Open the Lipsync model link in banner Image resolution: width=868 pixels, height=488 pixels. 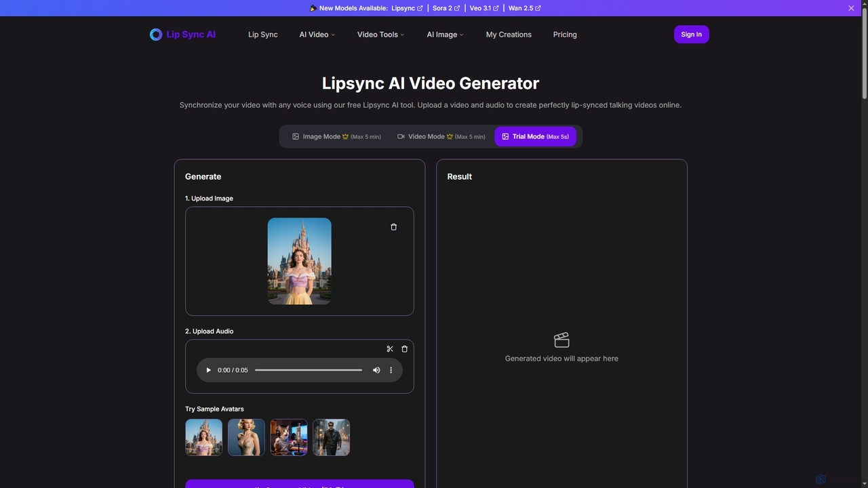pyautogui.click(x=407, y=8)
